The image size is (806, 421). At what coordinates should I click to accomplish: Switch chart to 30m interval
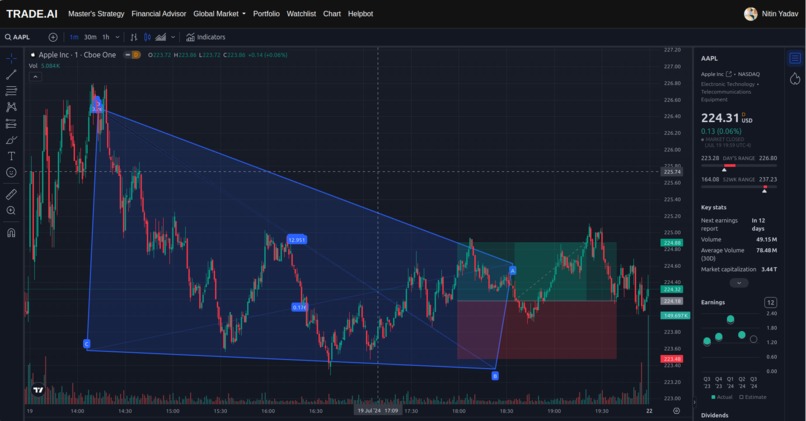point(90,37)
